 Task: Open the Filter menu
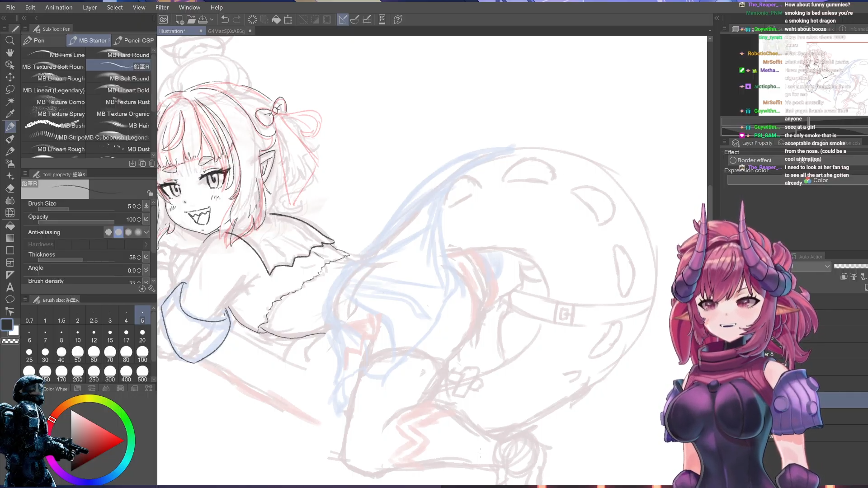click(x=162, y=7)
